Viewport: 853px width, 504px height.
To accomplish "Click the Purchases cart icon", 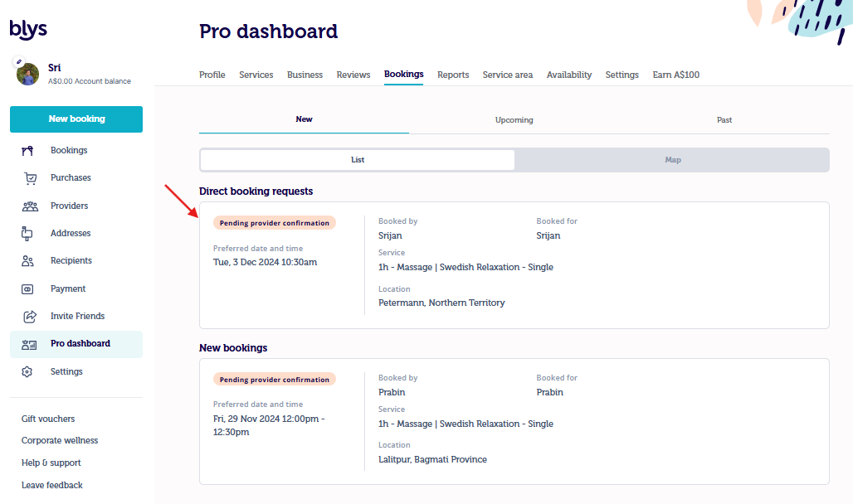I will (x=31, y=177).
